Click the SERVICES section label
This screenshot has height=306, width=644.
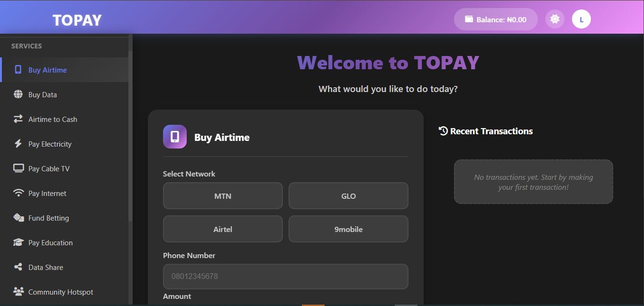click(x=27, y=46)
